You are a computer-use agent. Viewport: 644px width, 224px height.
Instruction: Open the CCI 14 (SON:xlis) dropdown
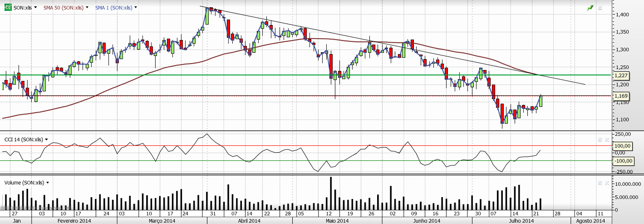click(46, 139)
